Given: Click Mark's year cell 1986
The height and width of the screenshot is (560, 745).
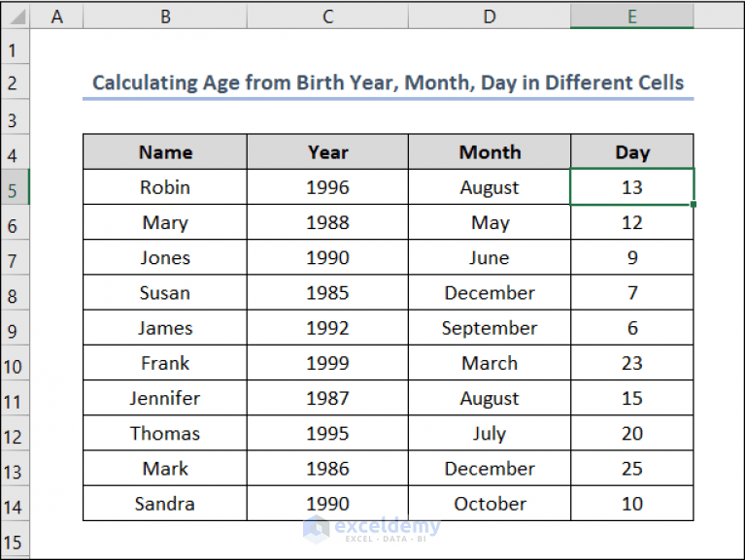Looking at the screenshot, I should point(327,468).
